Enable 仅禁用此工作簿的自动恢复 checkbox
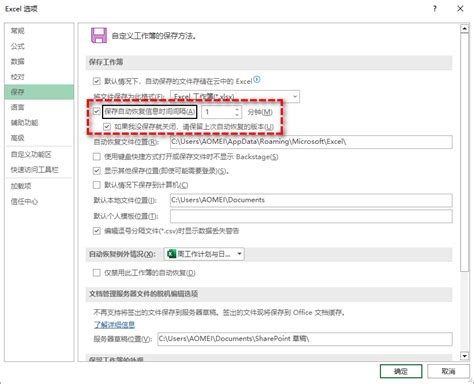The height and width of the screenshot is (384, 474). [97, 273]
